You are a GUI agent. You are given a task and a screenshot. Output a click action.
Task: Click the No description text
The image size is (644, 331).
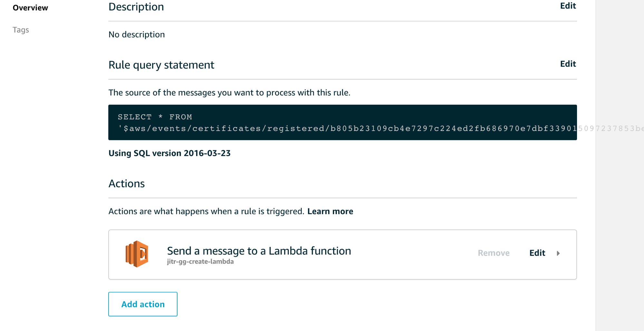click(x=137, y=34)
